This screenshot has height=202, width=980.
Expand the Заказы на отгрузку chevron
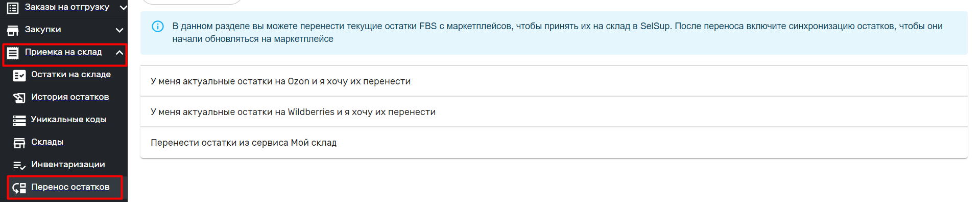(x=123, y=8)
